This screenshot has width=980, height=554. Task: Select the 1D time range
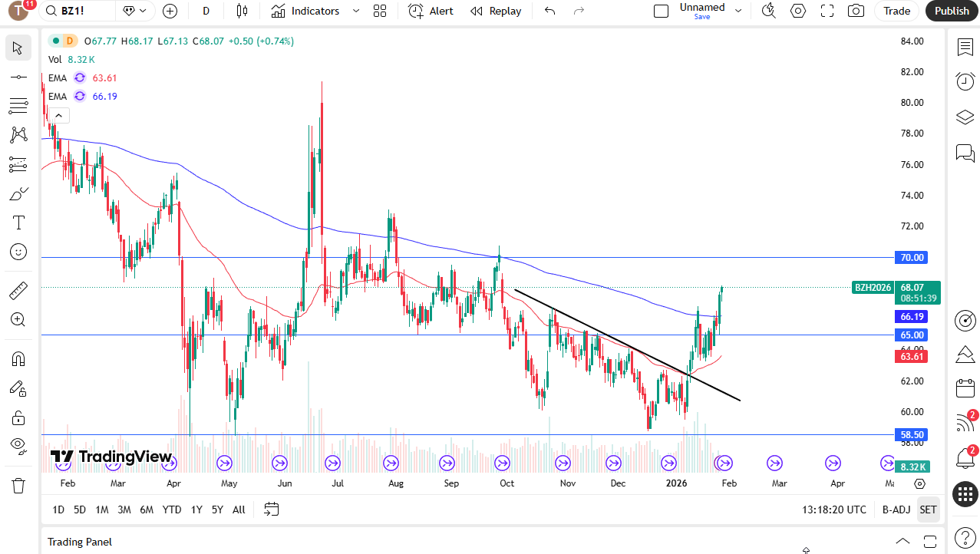coord(58,509)
